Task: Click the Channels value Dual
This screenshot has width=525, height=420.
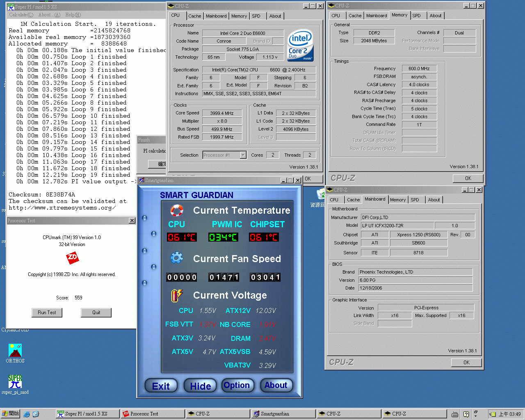Action: 459,33
